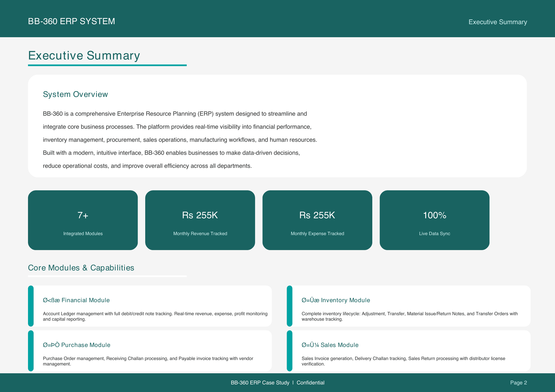Click the 7+ stat value
Image resolution: width=555 pixels, height=392 pixels.
coord(83,215)
